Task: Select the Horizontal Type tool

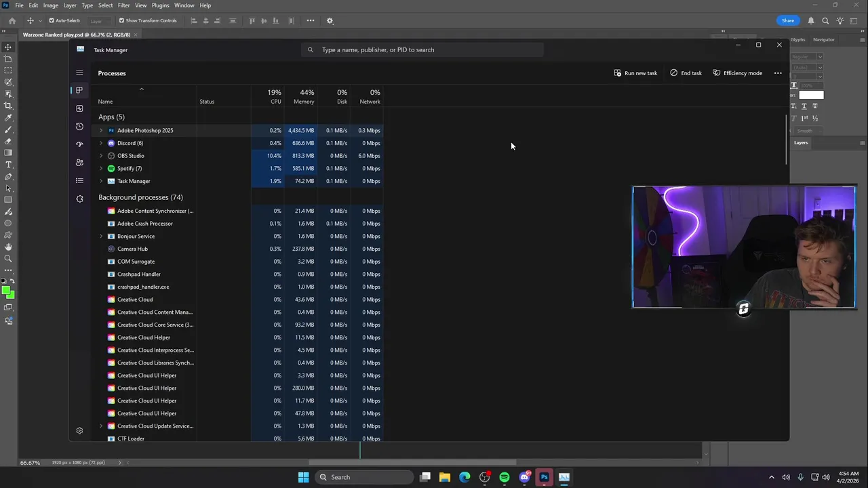Action: coord(8,165)
